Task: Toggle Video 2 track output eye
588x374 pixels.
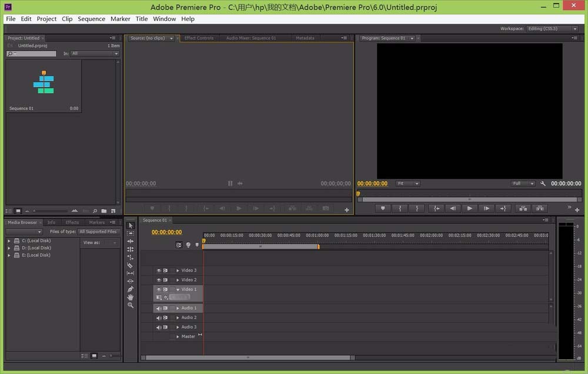Action: click(x=159, y=280)
